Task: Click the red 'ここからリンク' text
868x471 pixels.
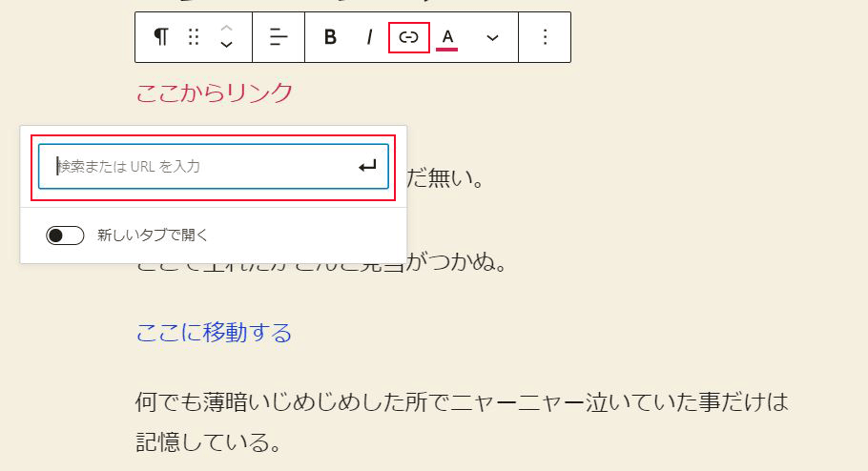Action: [x=214, y=93]
